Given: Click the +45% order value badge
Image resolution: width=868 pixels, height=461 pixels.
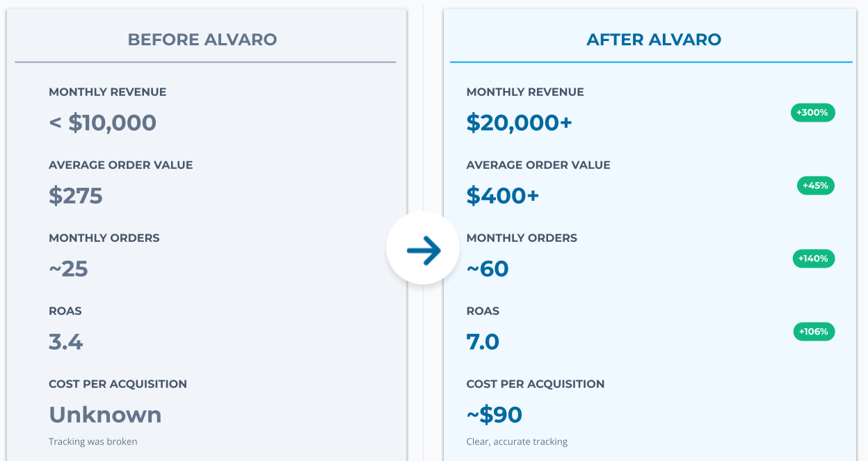Looking at the screenshot, I should pos(815,186).
